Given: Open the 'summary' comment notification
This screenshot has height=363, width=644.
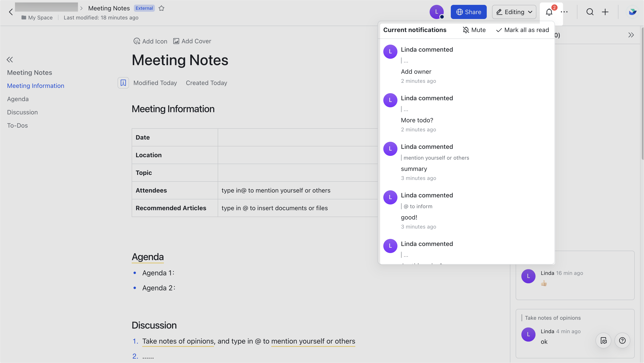Looking at the screenshot, I should pyautogui.click(x=466, y=162).
